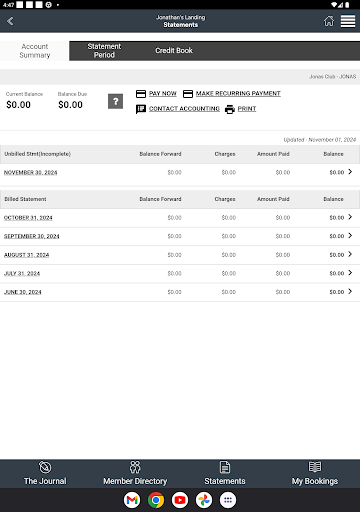The image size is (360, 512).
Task: Open the OCTOBER 31, 2024 statement
Action: point(28,218)
